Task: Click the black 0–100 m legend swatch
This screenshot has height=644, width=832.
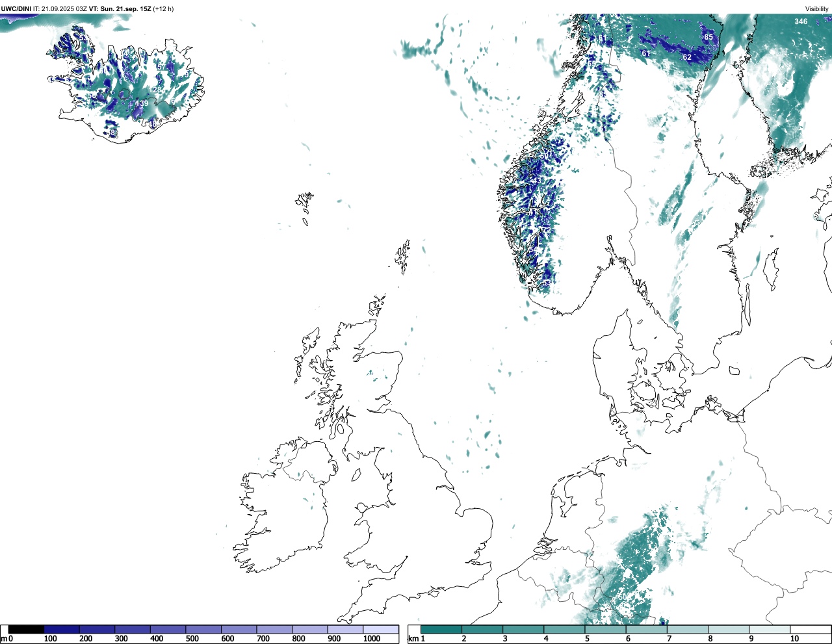Action: coord(27,629)
